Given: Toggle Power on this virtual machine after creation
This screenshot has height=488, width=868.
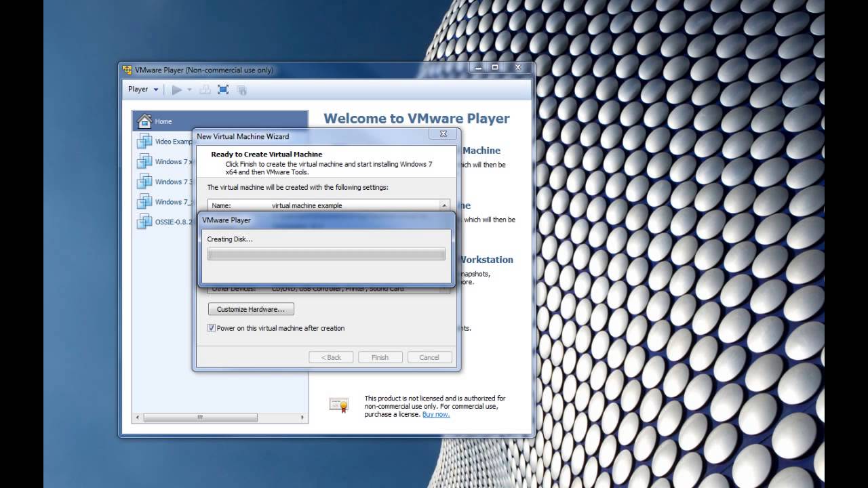Looking at the screenshot, I should point(212,328).
